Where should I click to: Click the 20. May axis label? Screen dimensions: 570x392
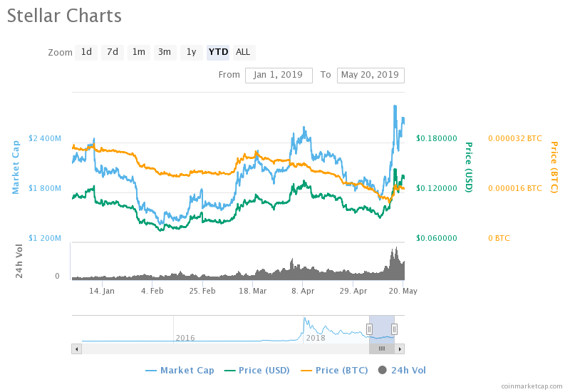[x=403, y=292]
